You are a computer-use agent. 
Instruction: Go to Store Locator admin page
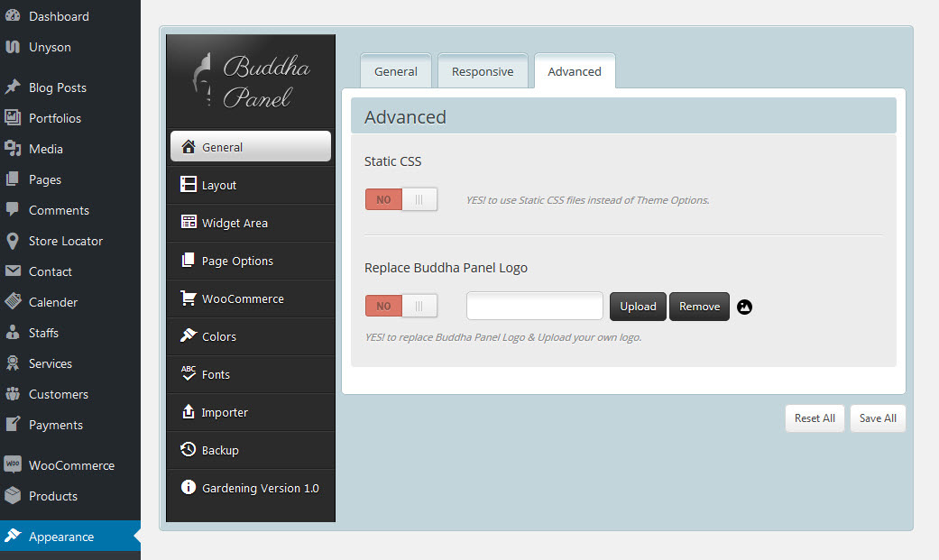click(x=70, y=241)
